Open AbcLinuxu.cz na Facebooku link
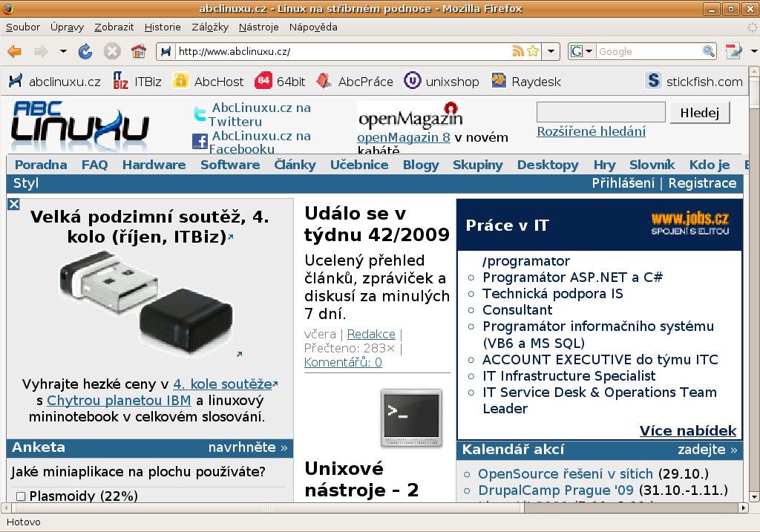The width and height of the screenshot is (760, 532). click(260, 142)
